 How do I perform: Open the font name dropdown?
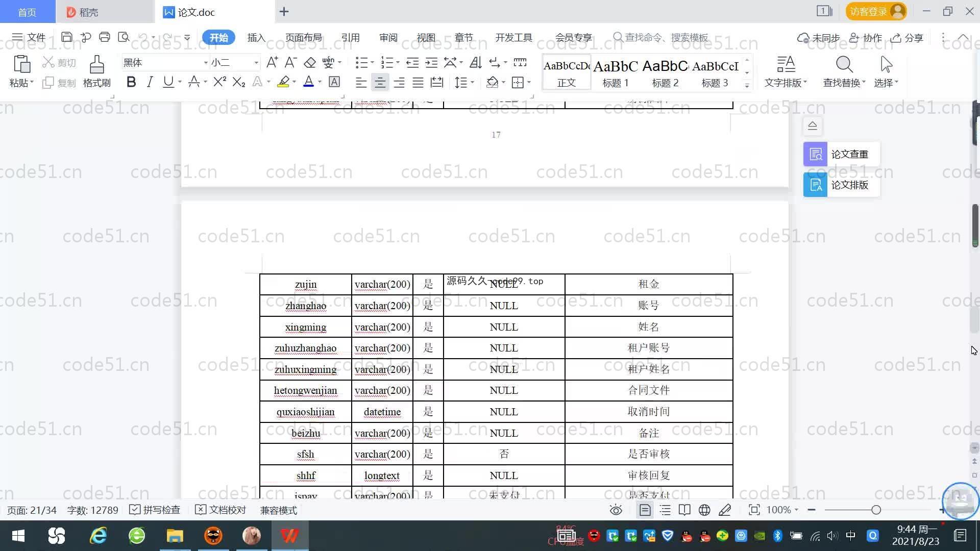click(206, 63)
